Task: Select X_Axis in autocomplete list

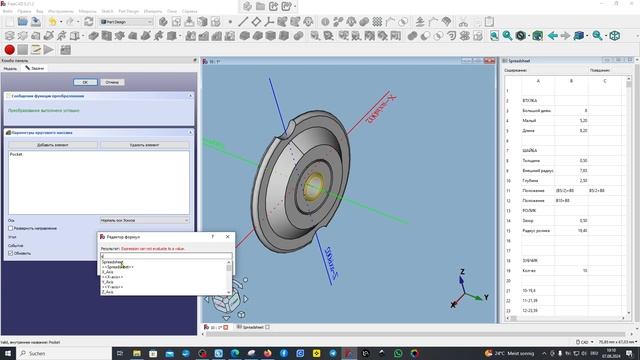Action: tap(108, 272)
